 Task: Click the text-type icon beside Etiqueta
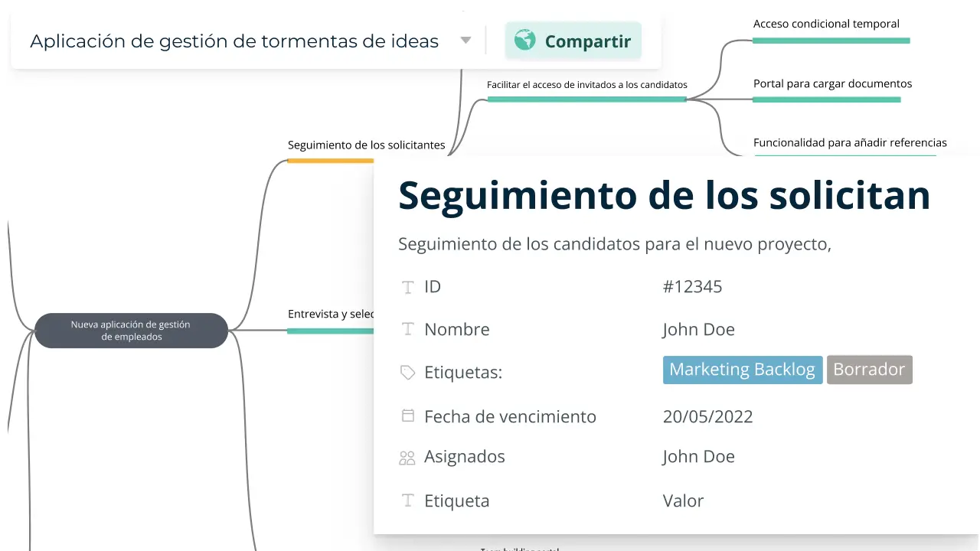click(x=408, y=500)
